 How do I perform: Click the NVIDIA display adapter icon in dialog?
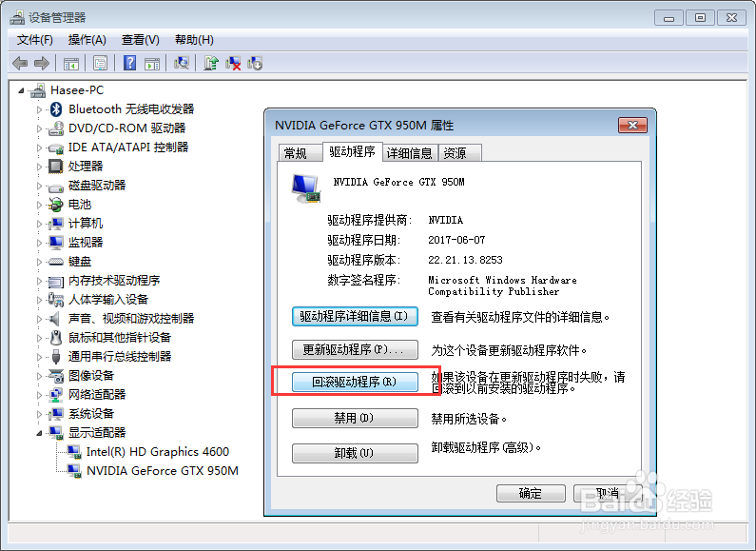[x=306, y=188]
